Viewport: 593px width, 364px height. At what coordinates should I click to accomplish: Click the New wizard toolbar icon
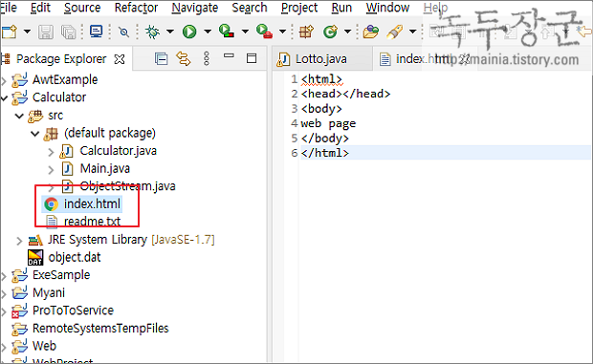(9, 32)
